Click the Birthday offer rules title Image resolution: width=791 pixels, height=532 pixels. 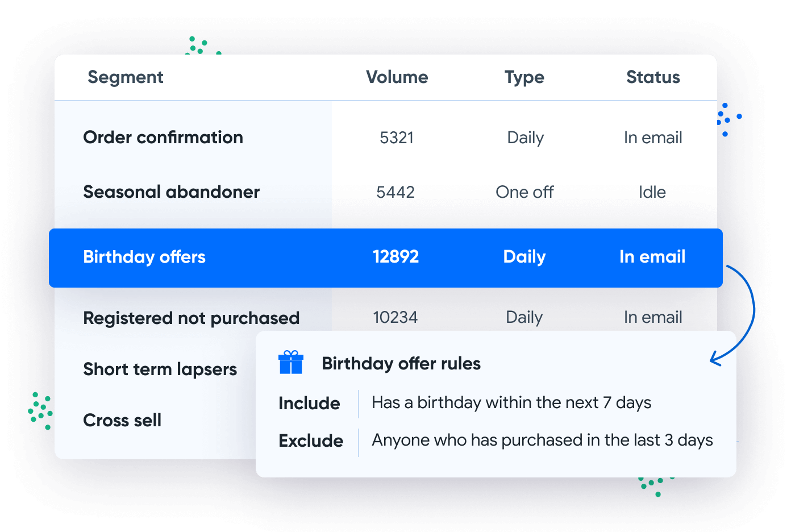[401, 364]
